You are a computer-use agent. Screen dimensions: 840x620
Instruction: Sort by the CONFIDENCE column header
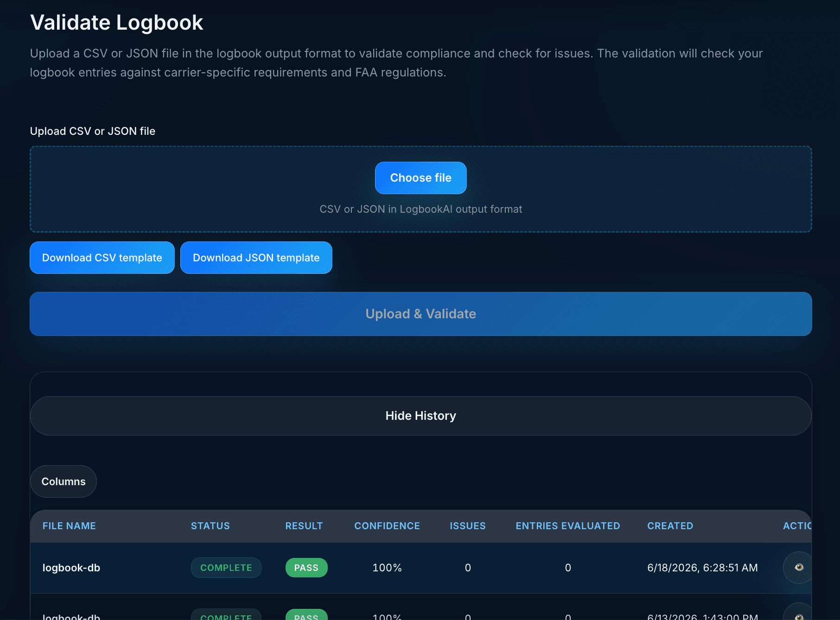point(387,526)
